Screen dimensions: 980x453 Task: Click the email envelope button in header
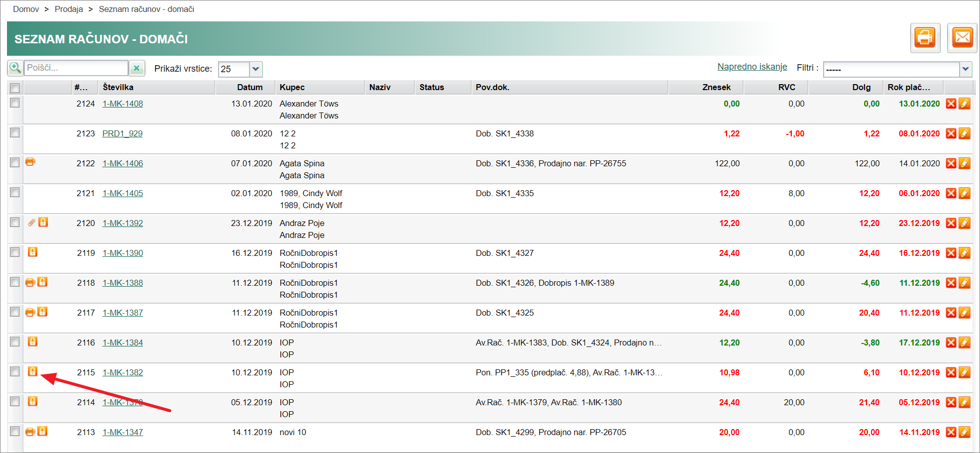click(x=962, y=38)
